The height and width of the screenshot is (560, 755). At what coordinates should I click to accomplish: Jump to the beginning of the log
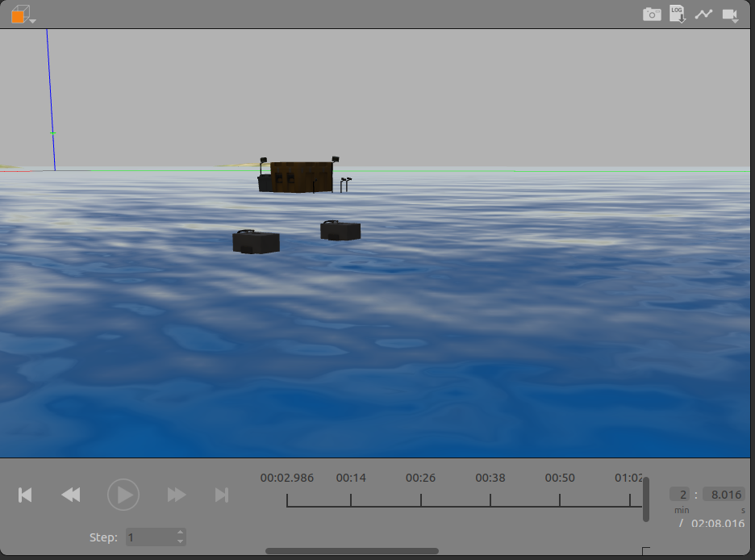click(x=25, y=495)
